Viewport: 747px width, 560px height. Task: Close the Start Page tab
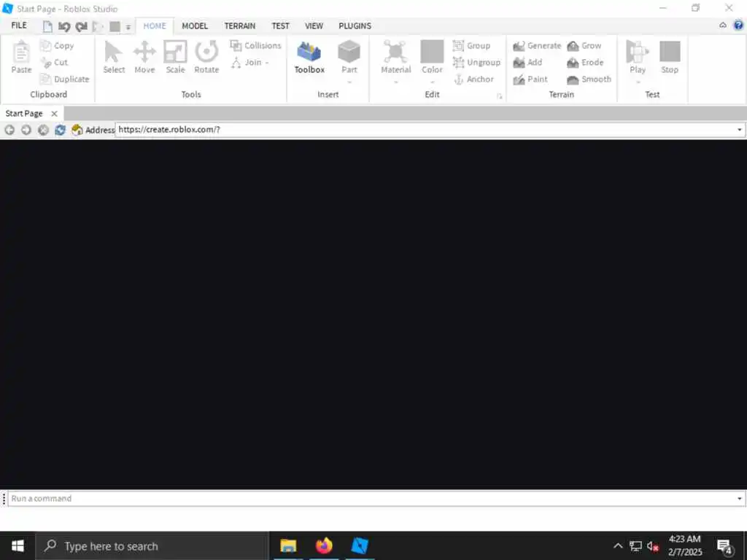coord(54,114)
